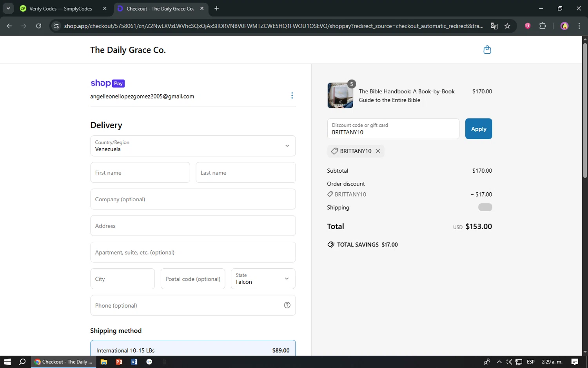Remove the BRITTANY10 discount tag
The width and height of the screenshot is (588, 368).
tap(378, 151)
